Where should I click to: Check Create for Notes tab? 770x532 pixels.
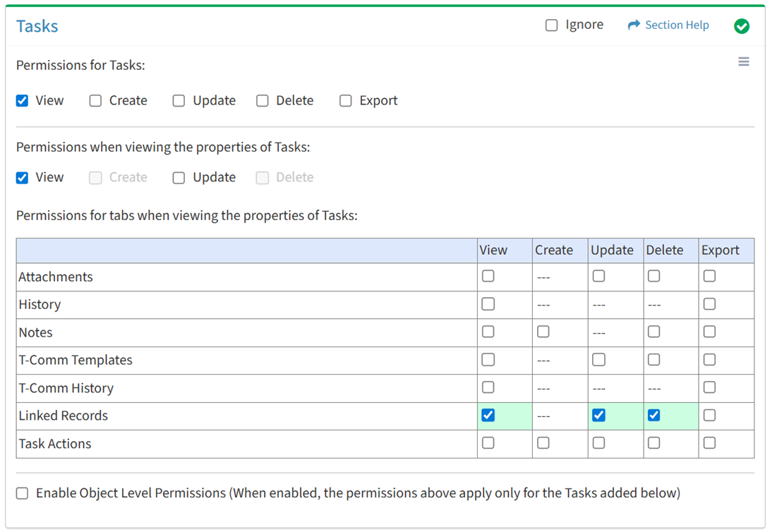click(543, 332)
